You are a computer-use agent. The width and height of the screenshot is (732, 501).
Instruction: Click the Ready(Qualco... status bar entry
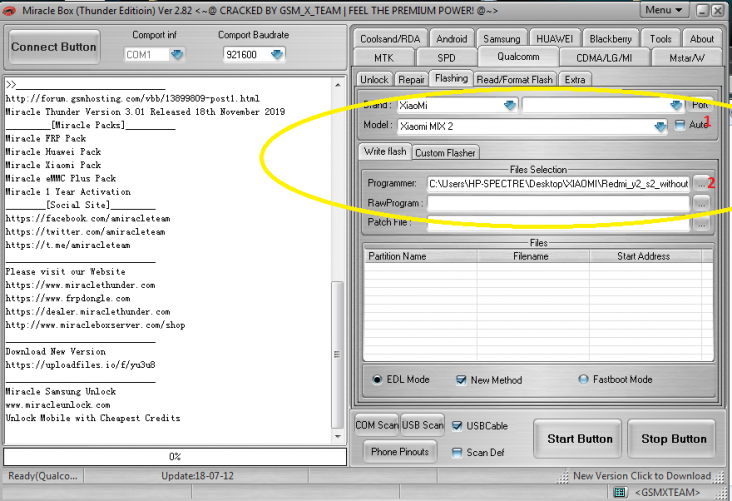(x=43, y=476)
